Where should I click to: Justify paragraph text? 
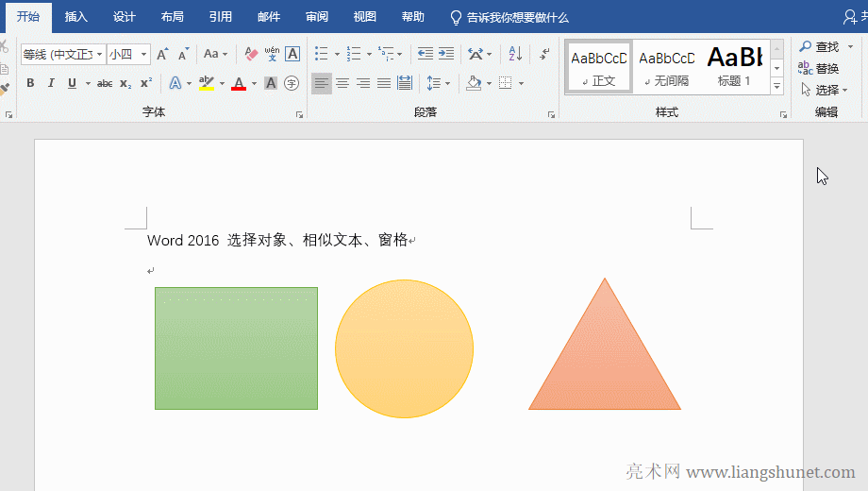point(384,83)
